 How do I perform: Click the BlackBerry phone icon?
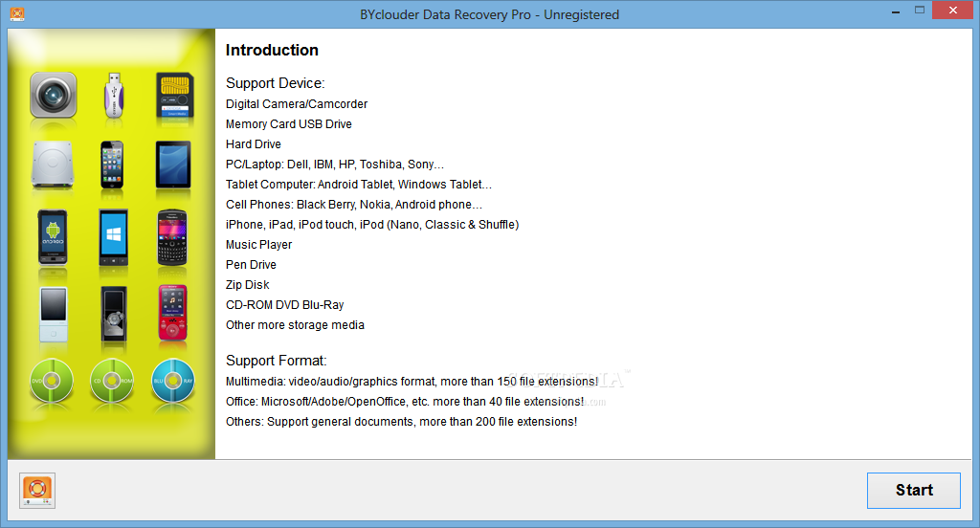click(x=172, y=238)
